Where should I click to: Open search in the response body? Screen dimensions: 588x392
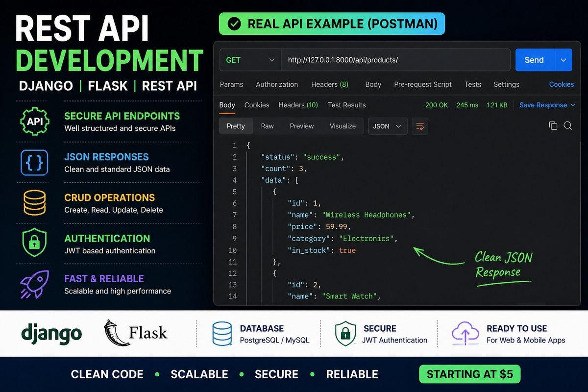tap(568, 126)
